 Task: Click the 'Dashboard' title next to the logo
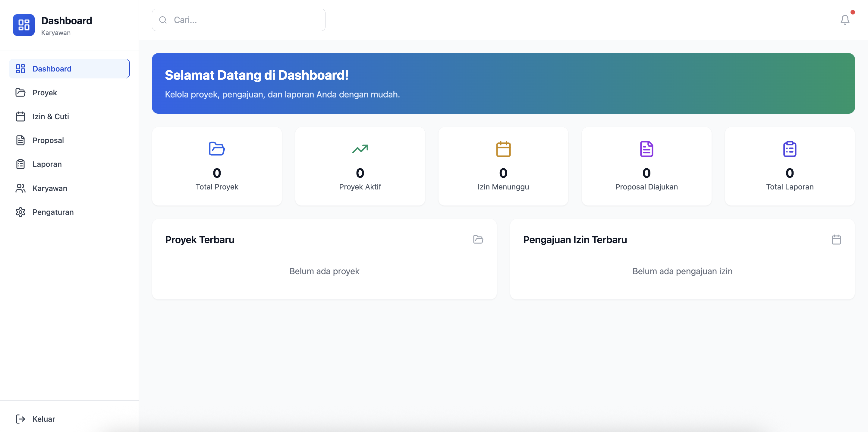[67, 21]
